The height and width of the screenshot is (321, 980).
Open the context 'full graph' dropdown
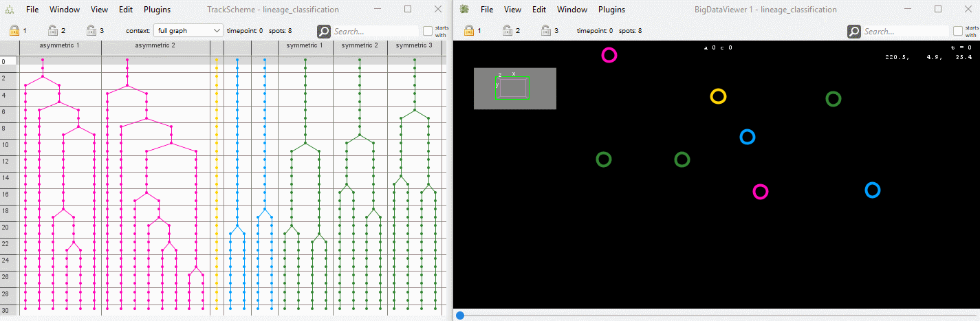[x=188, y=31]
